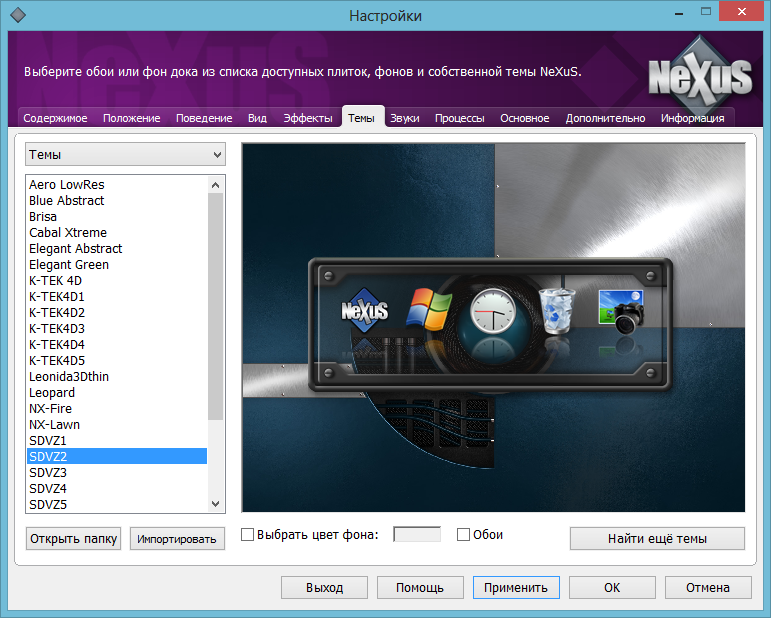Choose 'Elegant Abstract' theme
Image resolution: width=771 pixels, height=618 pixels.
(117, 248)
